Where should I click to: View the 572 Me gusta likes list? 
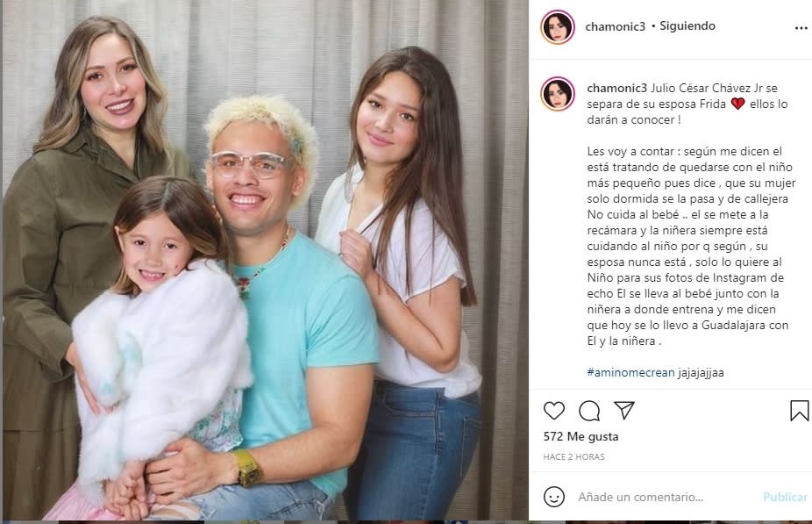click(581, 436)
